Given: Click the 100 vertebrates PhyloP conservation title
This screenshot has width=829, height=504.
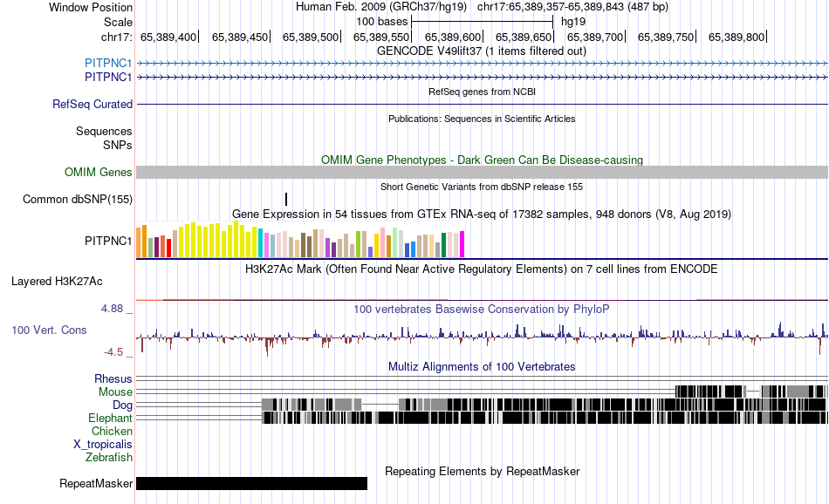Looking at the screenshot, I should tap(482, 309).
